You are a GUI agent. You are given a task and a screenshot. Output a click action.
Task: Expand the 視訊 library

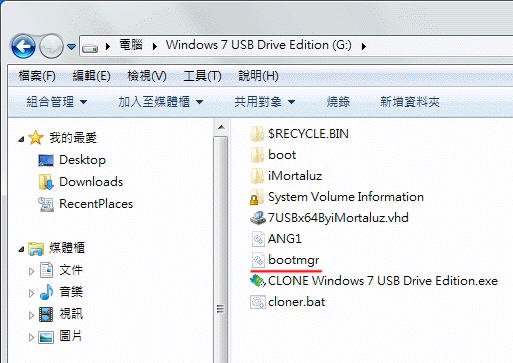(31, 315)
